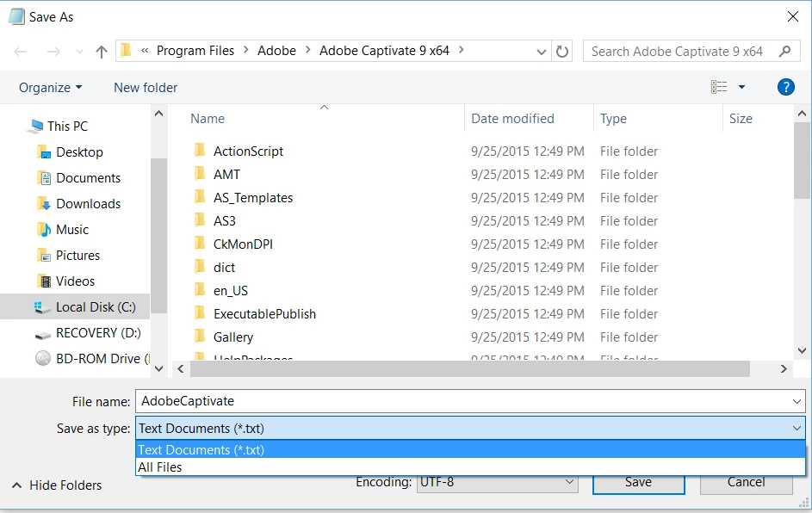
Task: Sort by the Size column header
Action: pyautogui.click(x=741, y=119)
